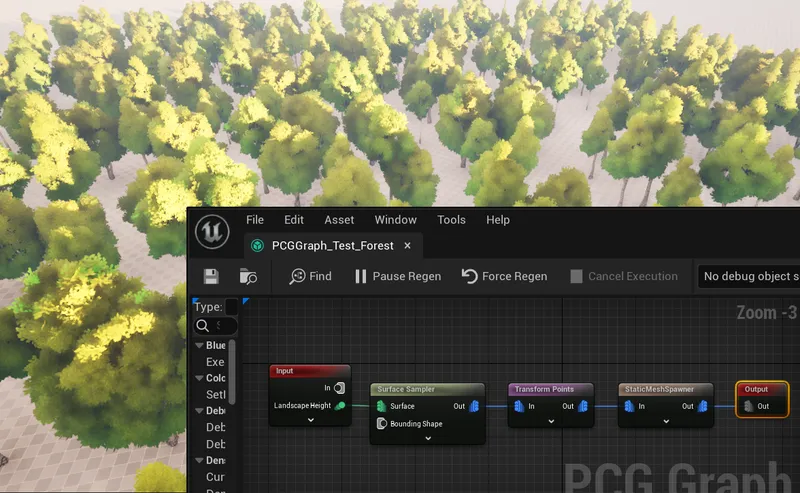Browse to asset in Content Browser
Viewport: 800px width, 493px height.
tap(248, 276)
